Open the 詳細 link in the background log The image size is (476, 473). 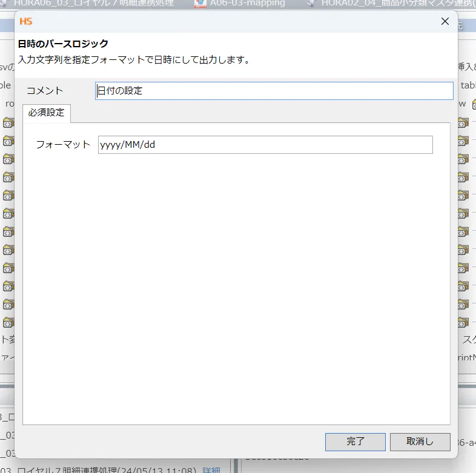tap(211, 470)
